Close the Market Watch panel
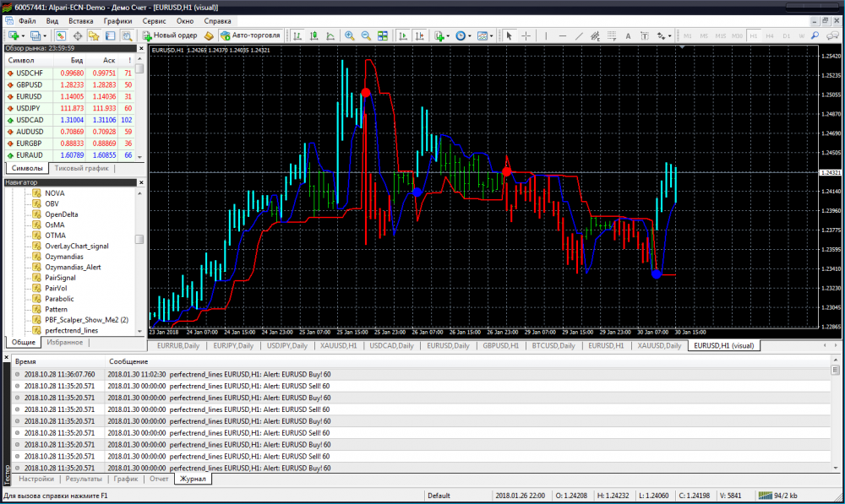The height and width of the screenshot is (504, 845). click(x=141, y=48)
